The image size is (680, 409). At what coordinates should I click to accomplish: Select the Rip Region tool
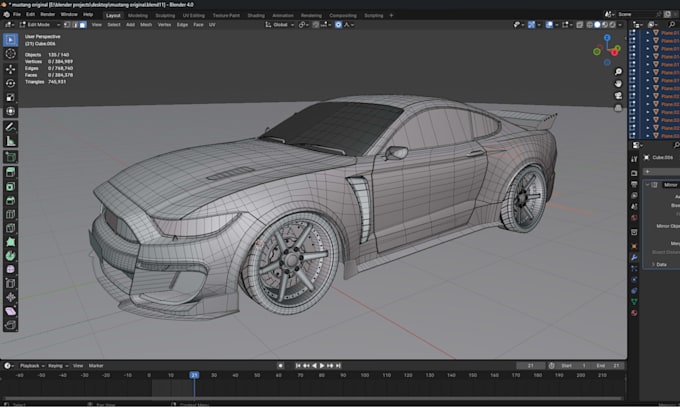pyautogui.click(x=10, y=325)
